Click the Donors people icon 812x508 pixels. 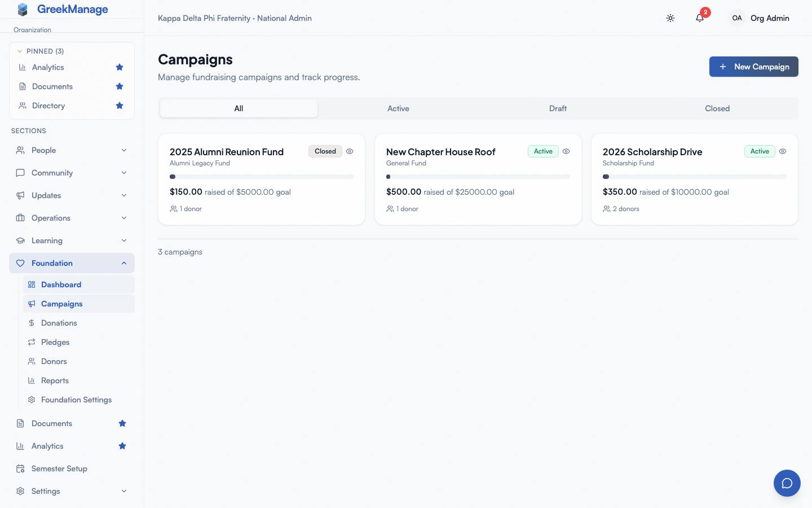(32, 361)
